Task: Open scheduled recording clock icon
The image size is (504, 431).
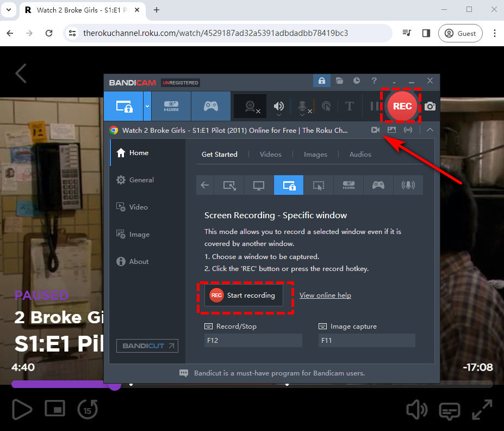Action: (x=357, y=81)
